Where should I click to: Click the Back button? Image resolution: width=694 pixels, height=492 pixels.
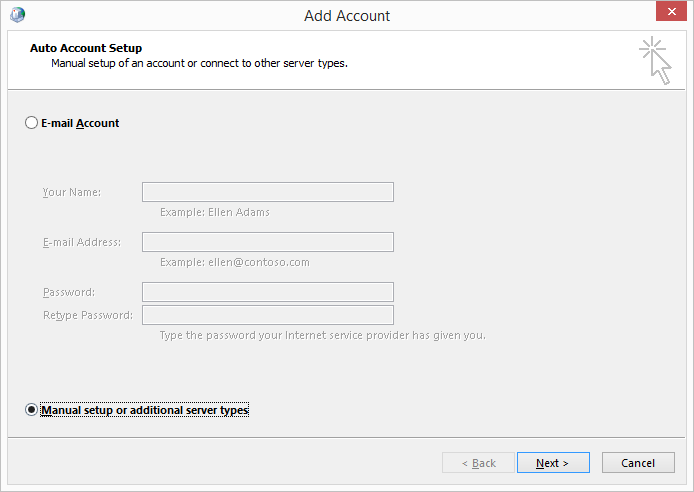click(478, 463)
